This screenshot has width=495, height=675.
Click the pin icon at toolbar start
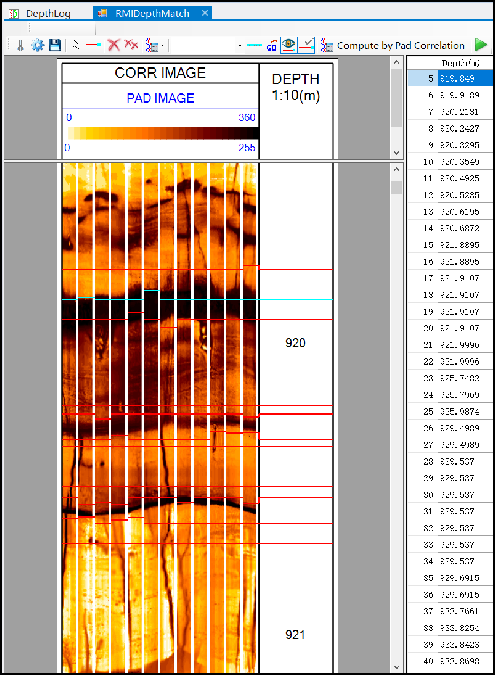coord(20,45)
